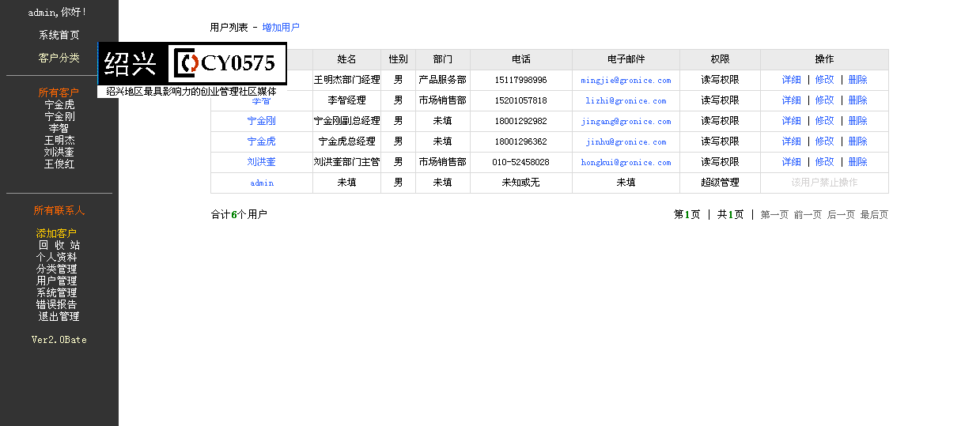Click 删除 for 王明杰部门经理 row
This screenshot has width=980, height=426.
(x=858, y=80)
